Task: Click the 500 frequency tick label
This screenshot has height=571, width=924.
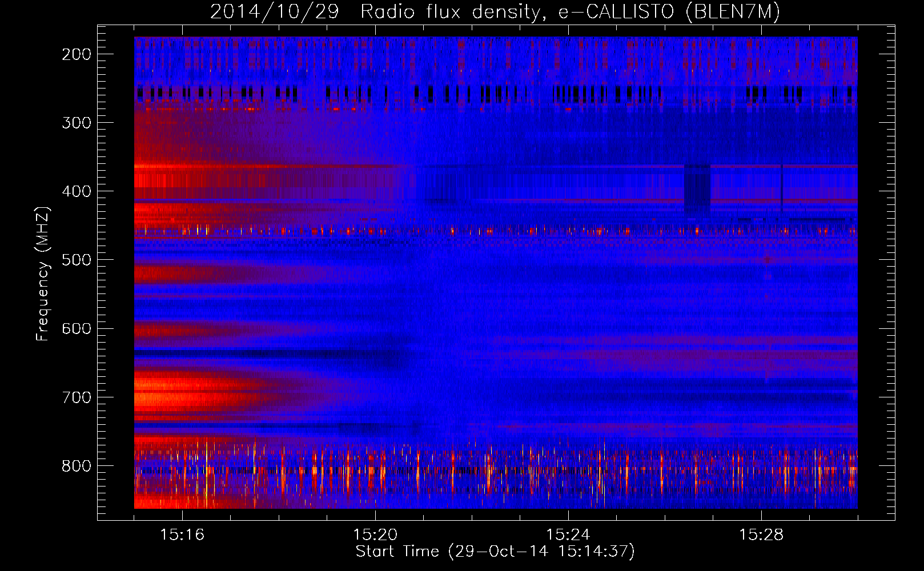Action: (x=77, y=260)
